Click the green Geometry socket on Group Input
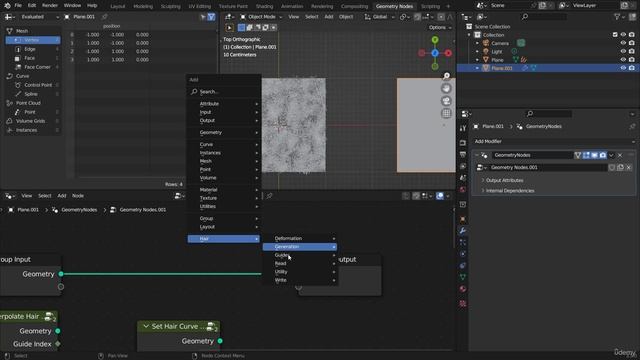640x360 pixels. pyautogui.click(x=61, y=274)
